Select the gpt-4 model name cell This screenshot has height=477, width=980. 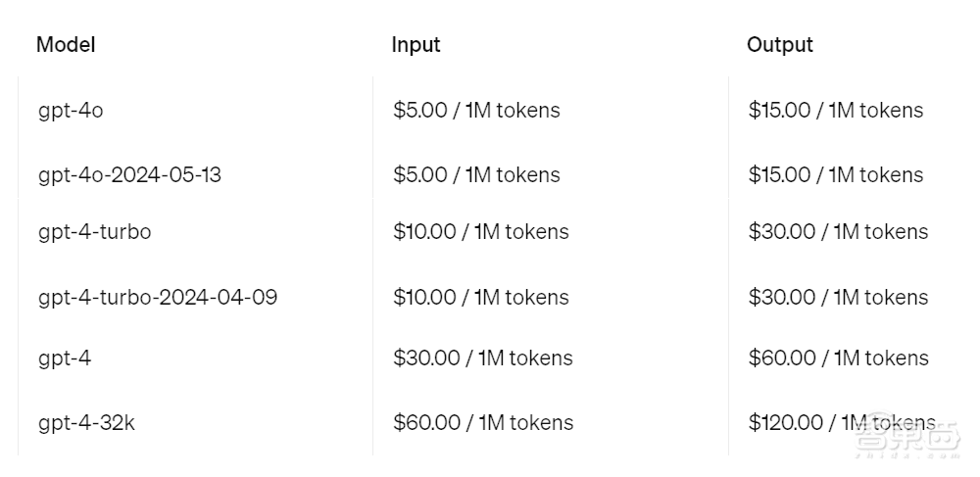(x=65, y=358)
